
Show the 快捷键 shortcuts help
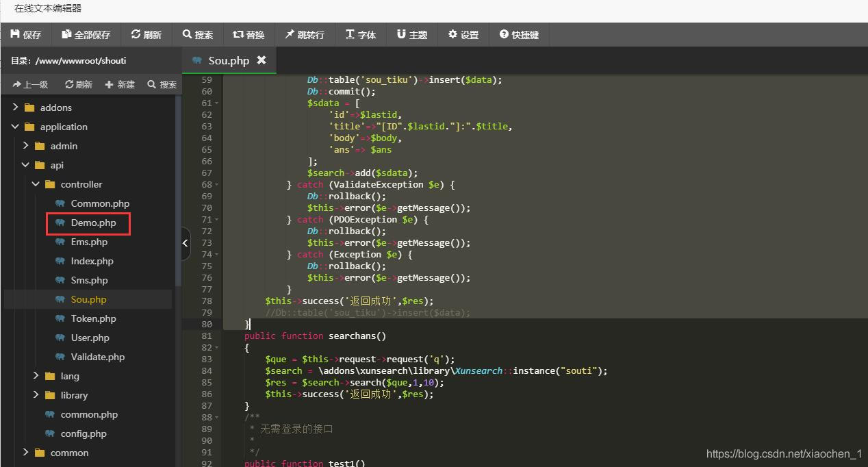click(x=519, y=34)
